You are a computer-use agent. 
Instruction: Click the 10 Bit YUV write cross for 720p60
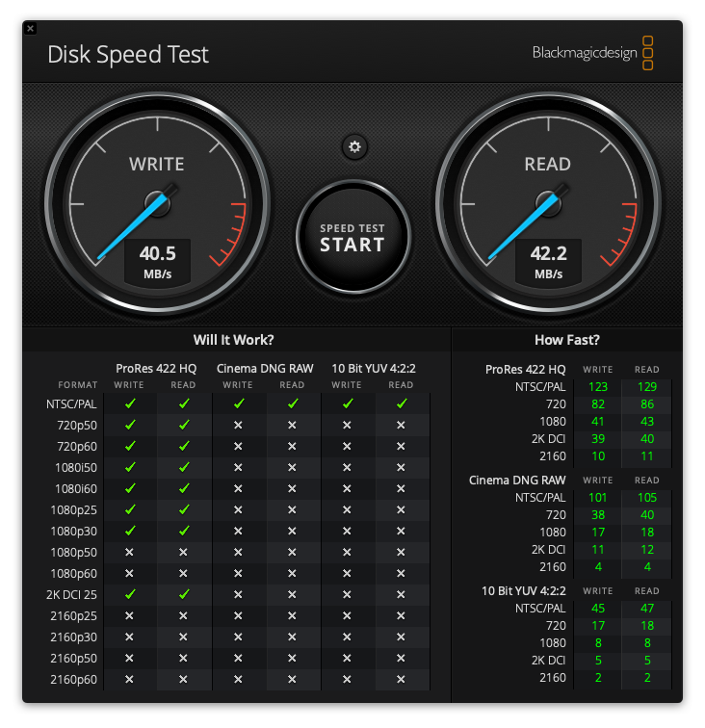click(x=347, y=446)
